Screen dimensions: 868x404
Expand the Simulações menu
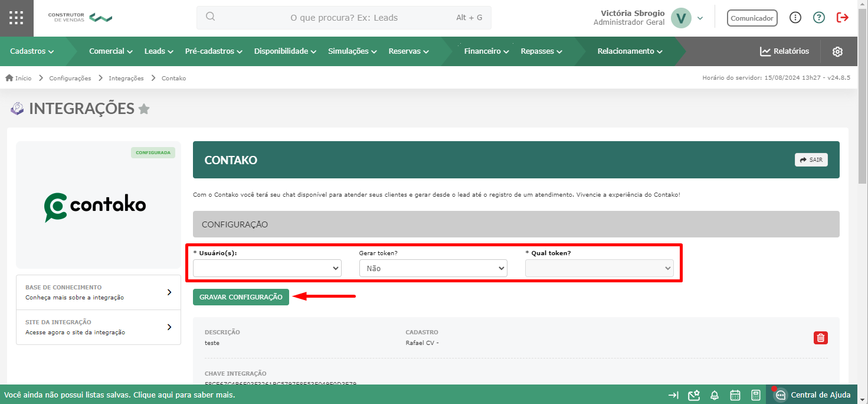[x=352, y=51]
